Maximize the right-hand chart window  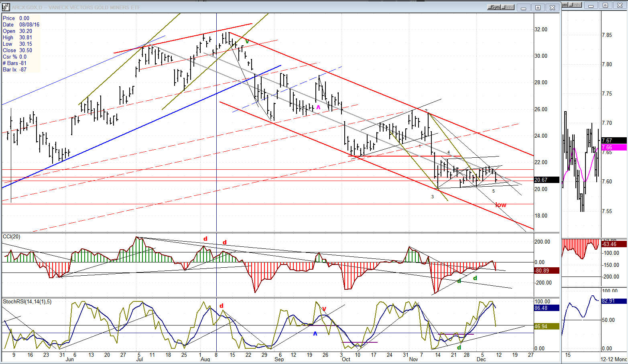(x=605, y=5)
